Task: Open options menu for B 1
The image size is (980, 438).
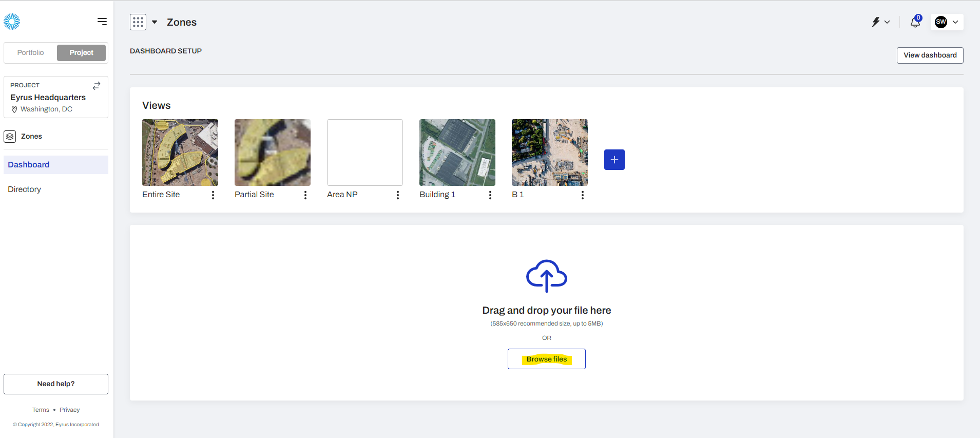Action: pyautogui.click(x=583, y=195)
